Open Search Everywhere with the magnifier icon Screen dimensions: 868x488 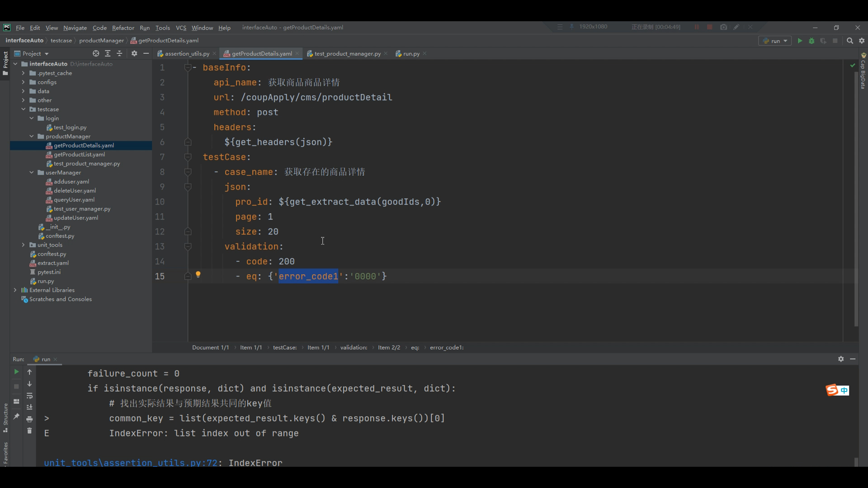(x=850, y=41)
